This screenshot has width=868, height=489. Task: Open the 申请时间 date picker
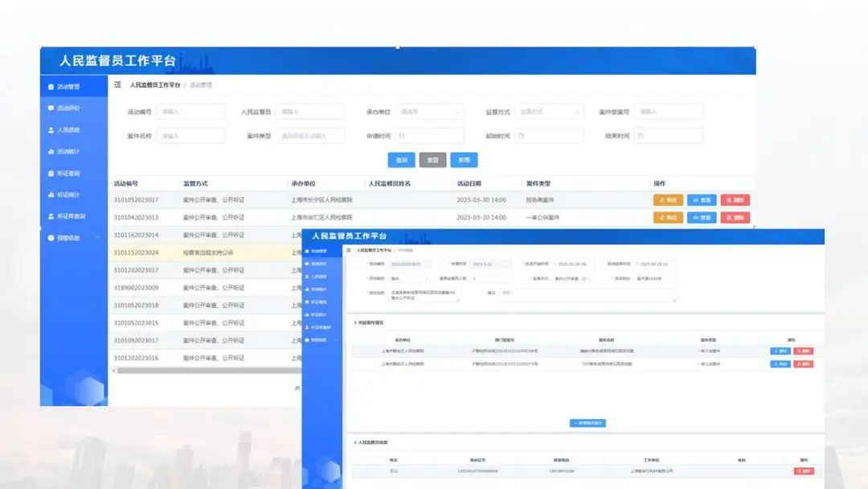(x=430, y=136)
